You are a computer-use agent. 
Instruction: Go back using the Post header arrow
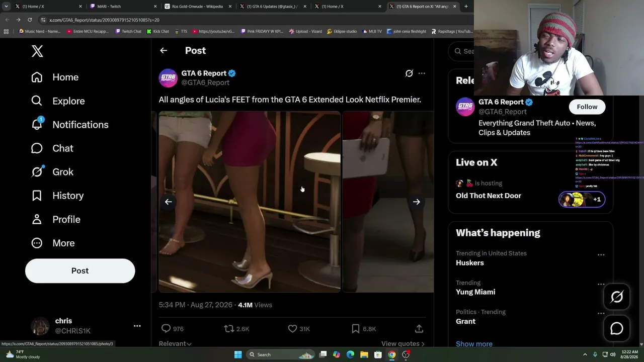click(164, 50)
